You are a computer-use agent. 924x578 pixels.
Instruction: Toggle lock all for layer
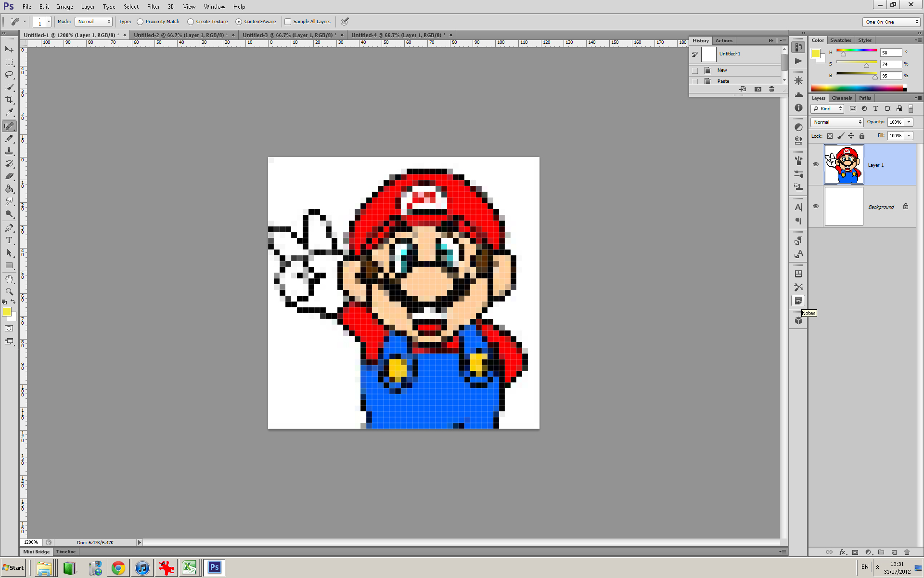[x=862, y=136]
